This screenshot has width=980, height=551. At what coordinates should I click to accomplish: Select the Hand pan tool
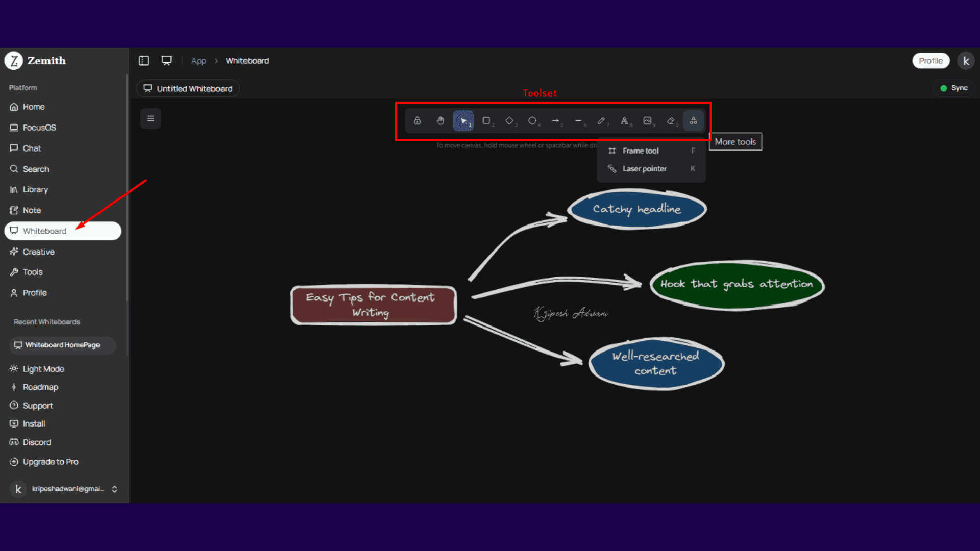coord(440,121)
